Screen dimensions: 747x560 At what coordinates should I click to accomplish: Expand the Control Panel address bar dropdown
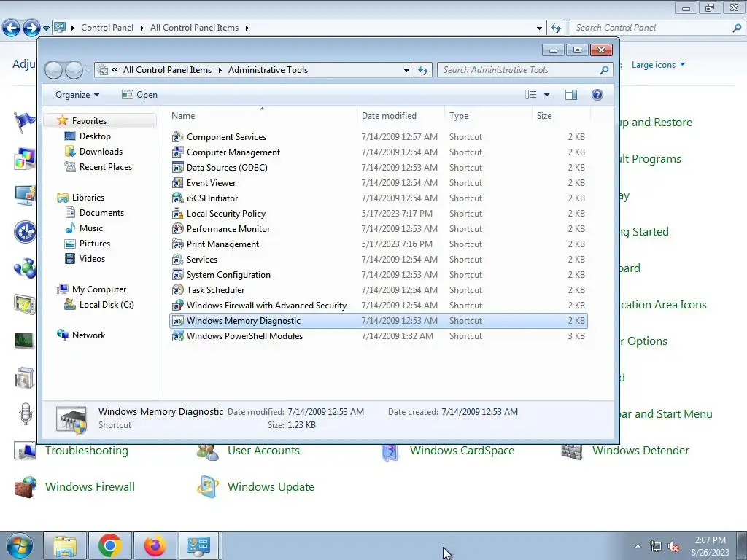pyautogui.click(x=539, y=28)
